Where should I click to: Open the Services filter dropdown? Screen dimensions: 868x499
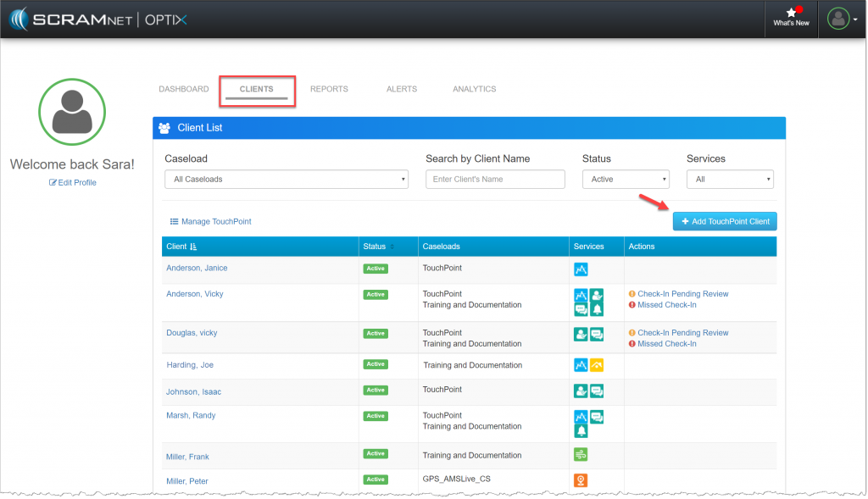730,179
